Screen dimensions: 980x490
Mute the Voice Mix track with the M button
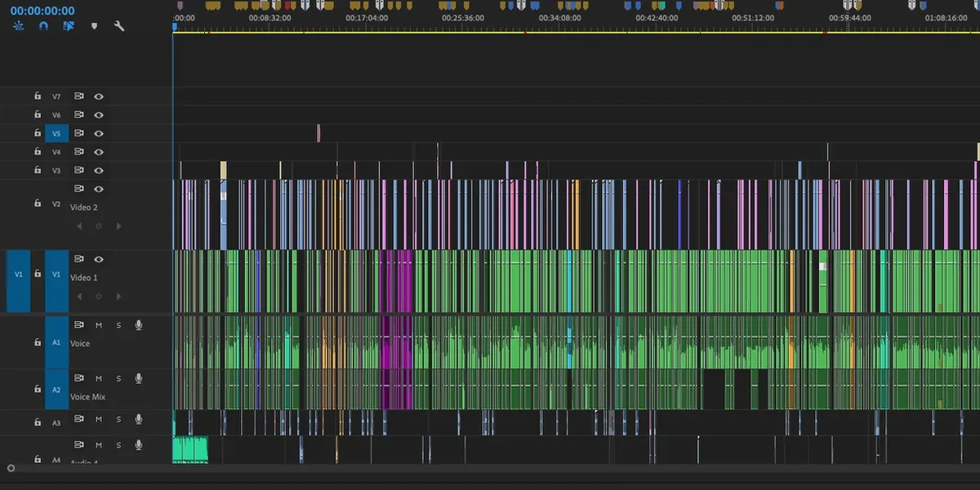[x=97, y=378]
